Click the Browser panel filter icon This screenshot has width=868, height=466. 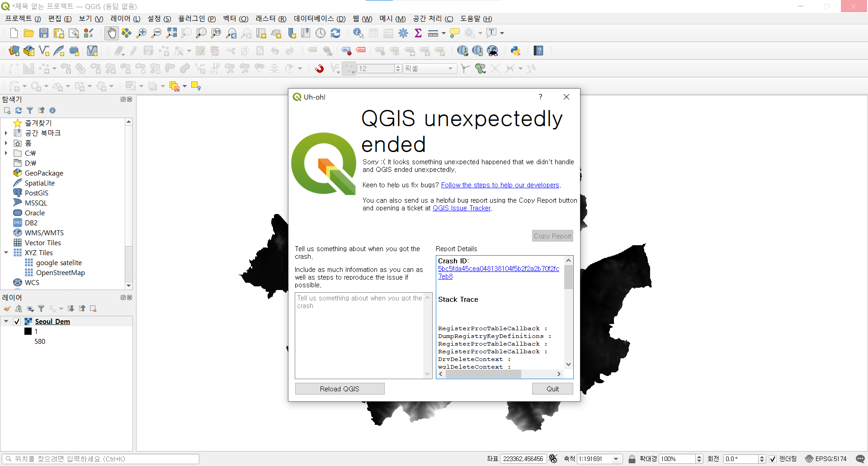30,110
